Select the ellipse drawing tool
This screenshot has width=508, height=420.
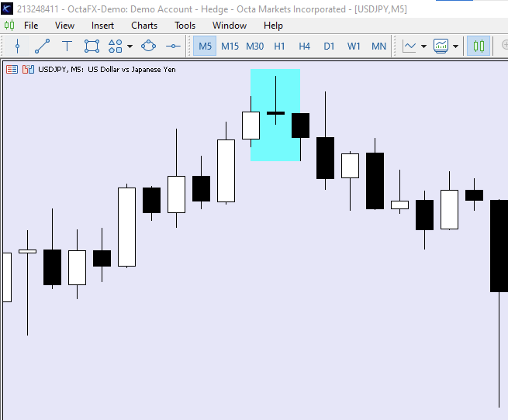[148, 46]
